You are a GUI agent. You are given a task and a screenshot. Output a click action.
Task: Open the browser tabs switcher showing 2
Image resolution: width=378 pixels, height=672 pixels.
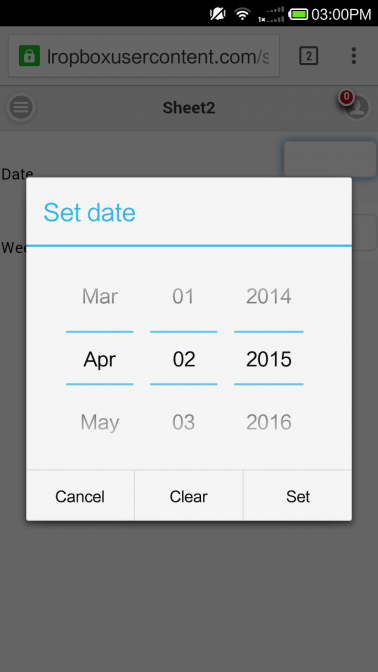pyautogui.click(x=309, y=56)
